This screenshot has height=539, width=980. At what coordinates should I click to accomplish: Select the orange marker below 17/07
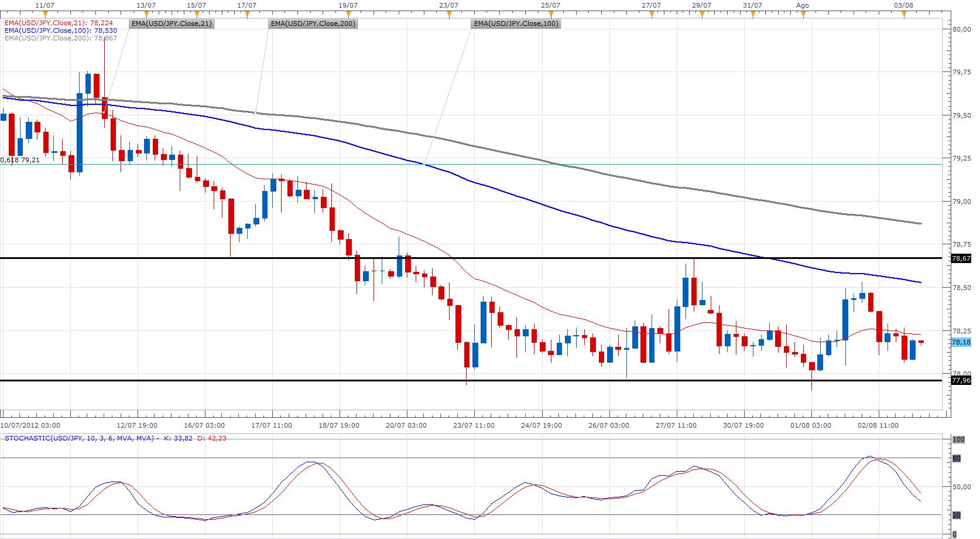point(247,13)
